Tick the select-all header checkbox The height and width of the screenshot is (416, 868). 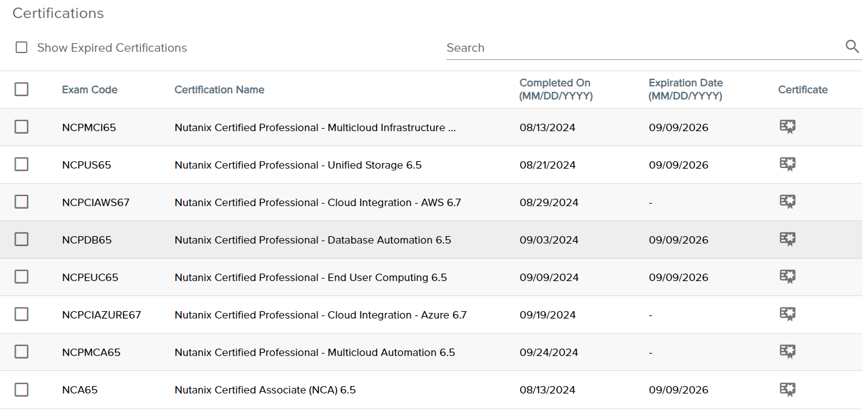pos(21,89)
